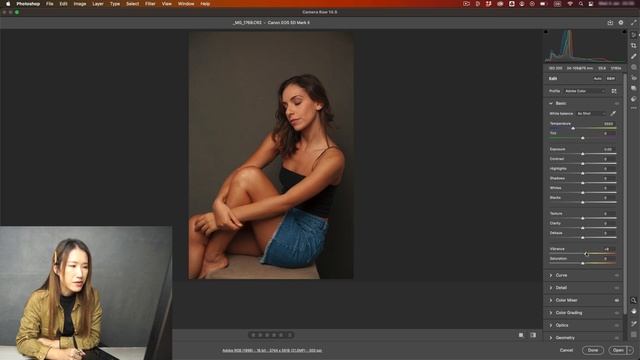Toggle full screen mode icon
The image size is (640, 360).
coord(634,23)
